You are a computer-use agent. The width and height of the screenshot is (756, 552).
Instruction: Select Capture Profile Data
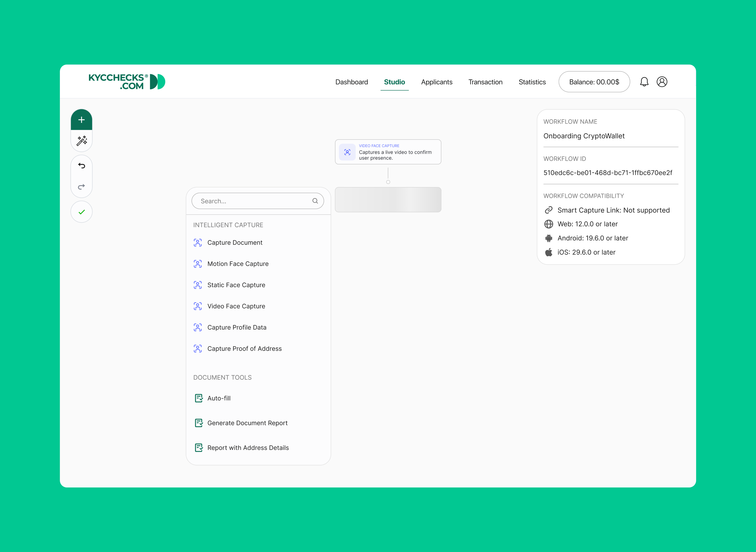click(237, 328)
